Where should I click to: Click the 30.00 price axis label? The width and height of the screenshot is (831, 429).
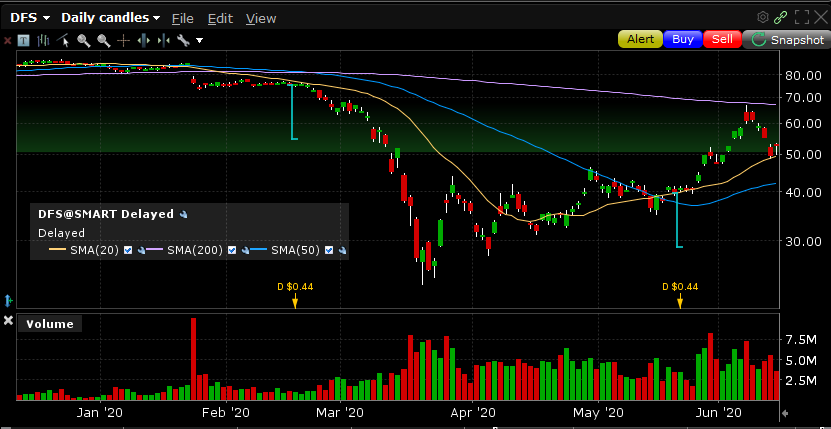click(802, 241)
